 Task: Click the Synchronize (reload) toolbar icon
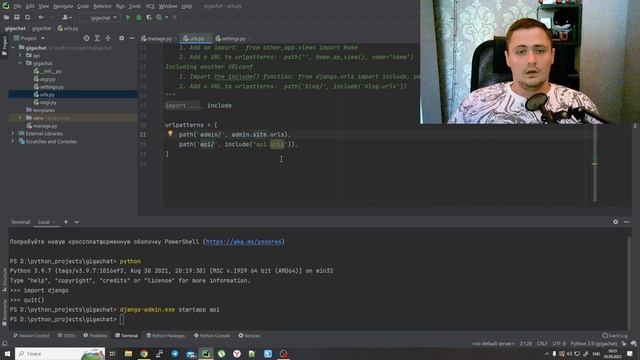click(27, 18)
